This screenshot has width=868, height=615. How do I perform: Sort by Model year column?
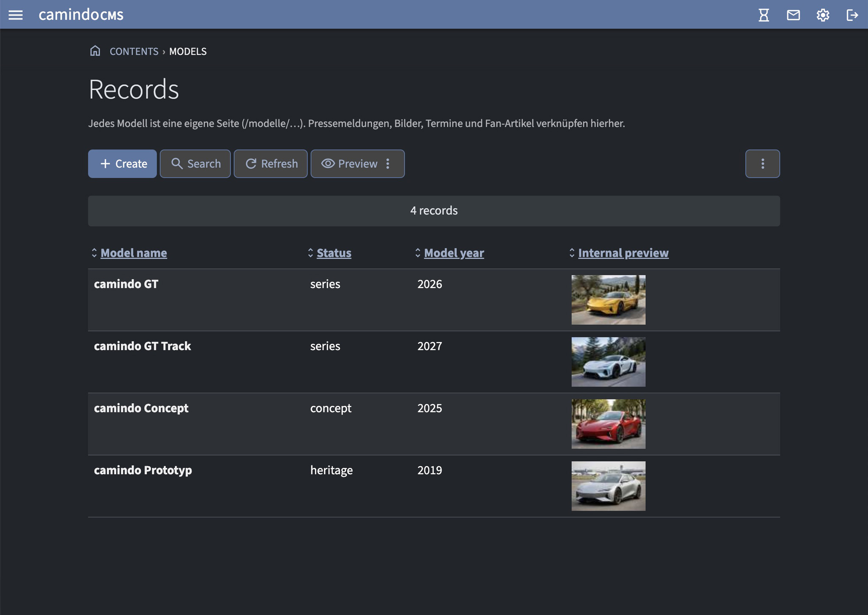point(454,253)
